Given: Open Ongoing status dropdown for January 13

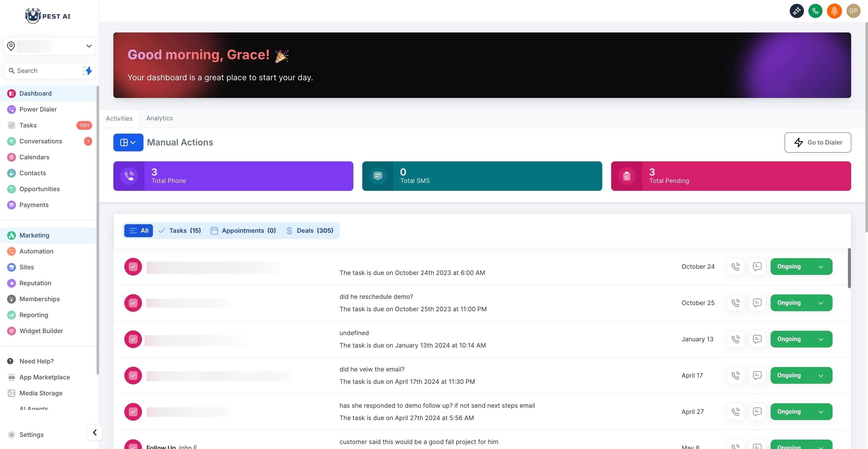Looking at the screenshot, I should pyautogui.click(x=801, y=339).
